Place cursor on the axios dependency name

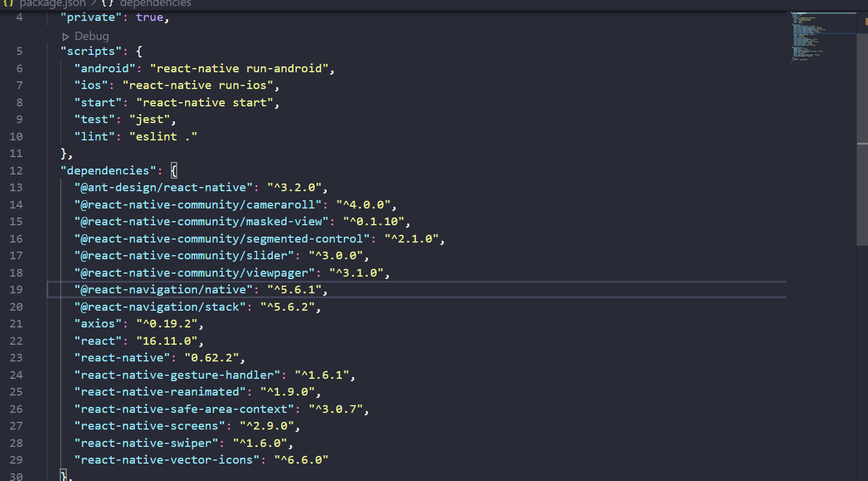pyautogui.click(x=97, y=323)
